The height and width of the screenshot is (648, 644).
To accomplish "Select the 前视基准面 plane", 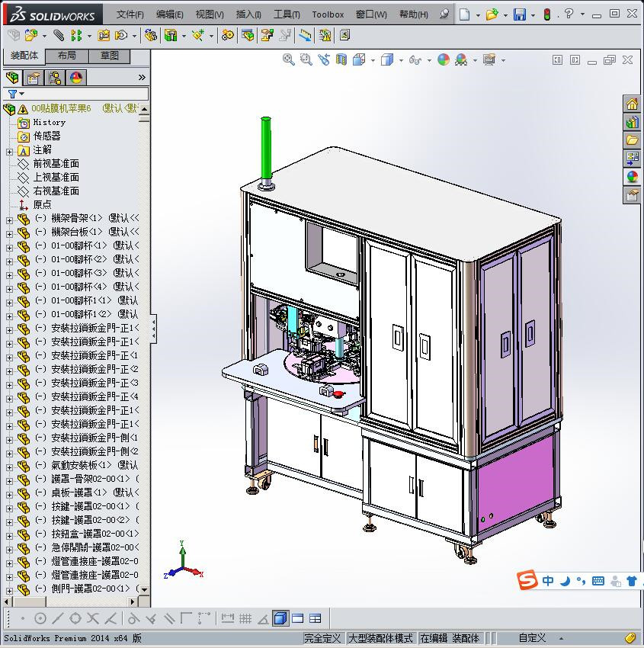I will tap(56, 164).
